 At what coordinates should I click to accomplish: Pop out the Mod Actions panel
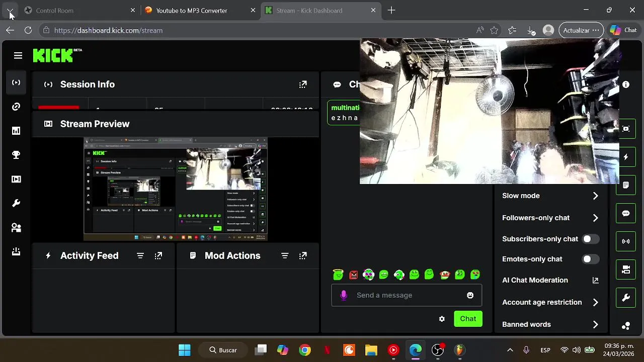coord(303,256)
